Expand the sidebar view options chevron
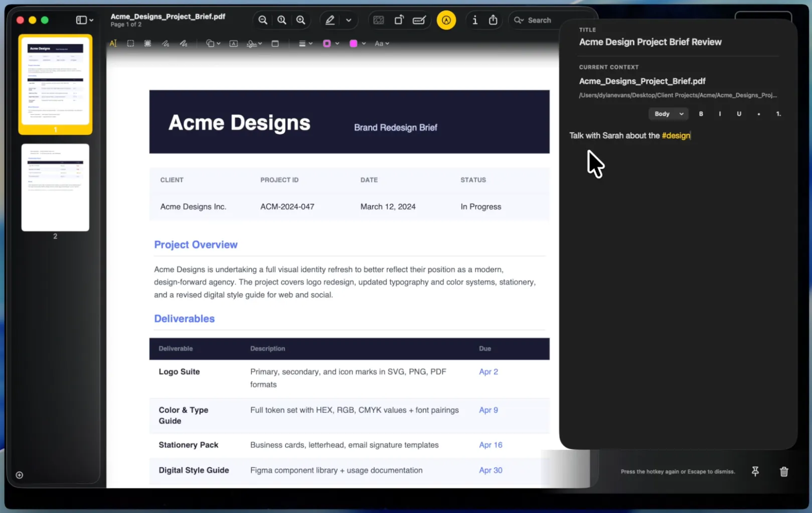812x513 pixels. click(x=91, y=21)
